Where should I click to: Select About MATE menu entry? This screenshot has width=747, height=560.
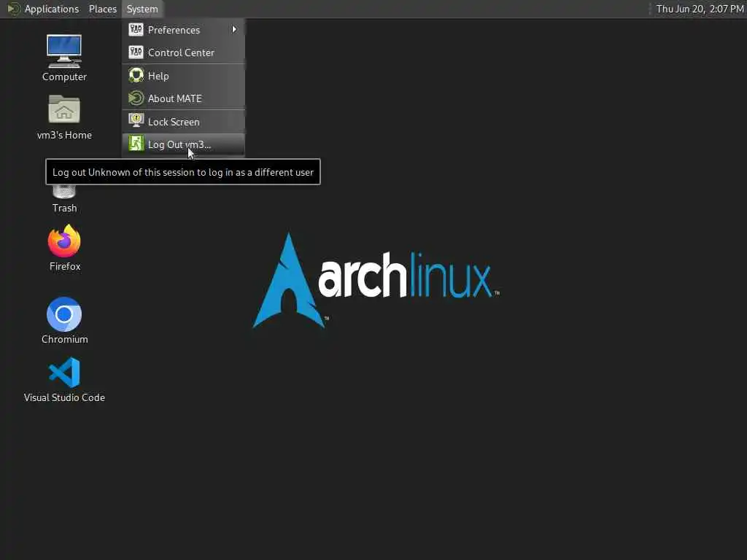click(x=183, y=98)
